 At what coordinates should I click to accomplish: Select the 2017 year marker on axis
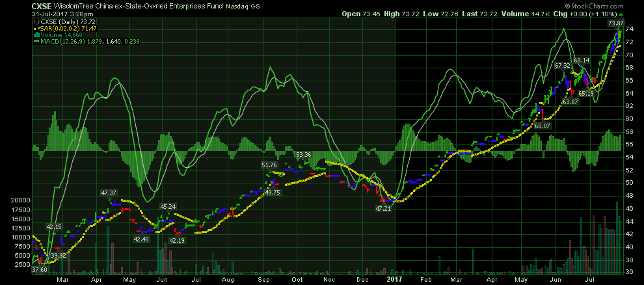click(x=394, y=278)
